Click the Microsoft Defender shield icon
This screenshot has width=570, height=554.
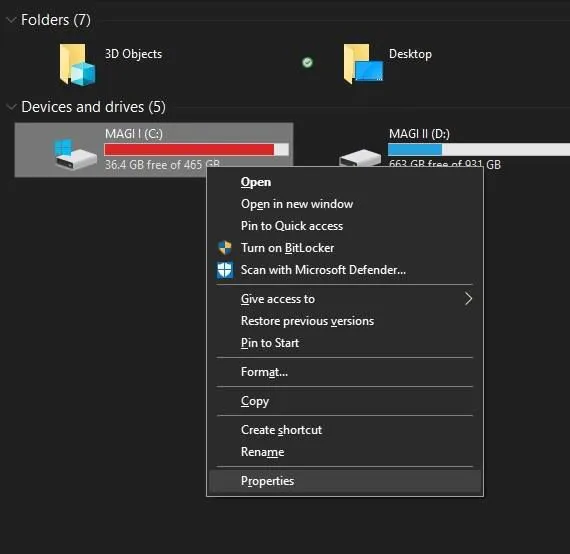point(225,270)
